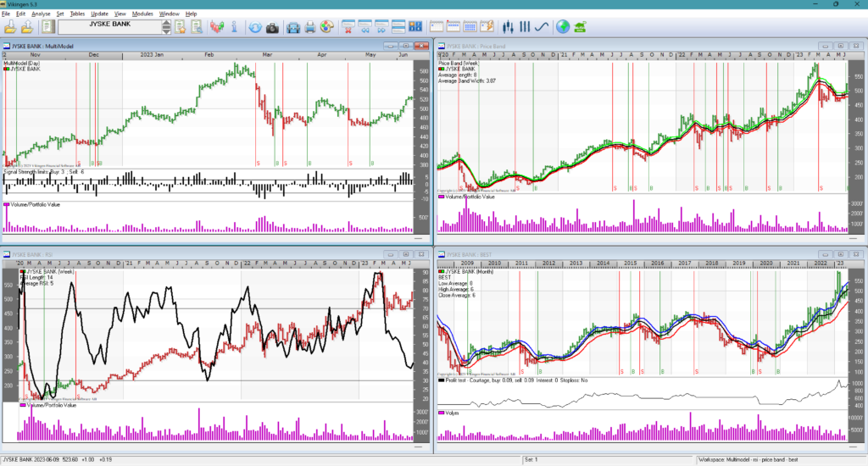Click the four-pane numbered layout icon
Image resolution: width=868 pixels, height=466 pixels.
coord(415,26)
